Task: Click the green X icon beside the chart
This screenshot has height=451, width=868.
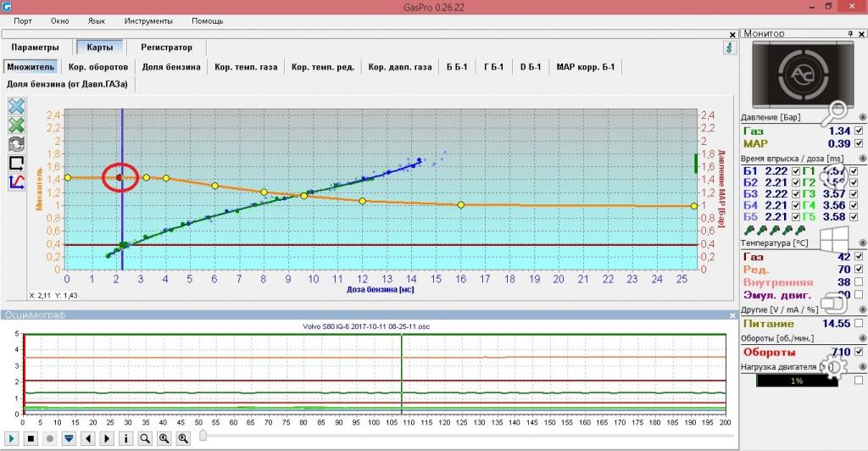Action: [16, 125]
